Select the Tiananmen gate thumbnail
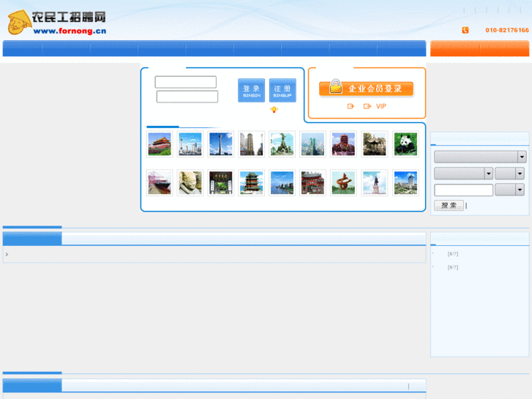The image size is (532, 399). [160, 144]
